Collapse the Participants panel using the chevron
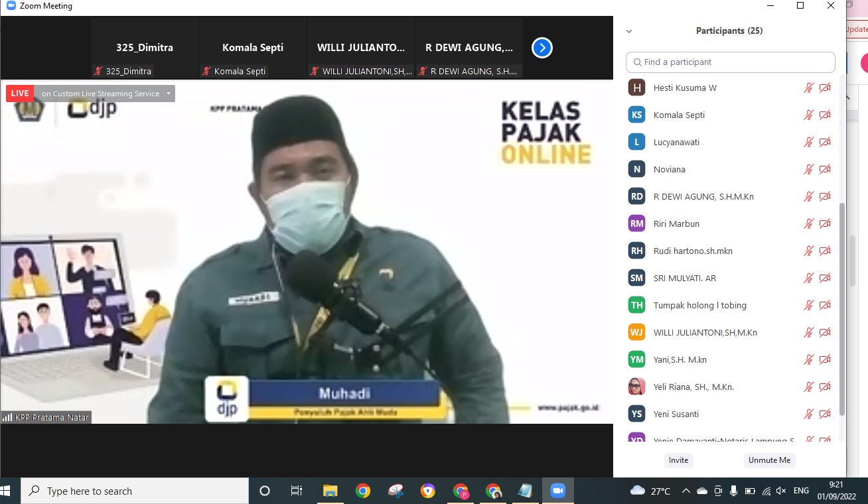868x504 pixels. point(629,31)
